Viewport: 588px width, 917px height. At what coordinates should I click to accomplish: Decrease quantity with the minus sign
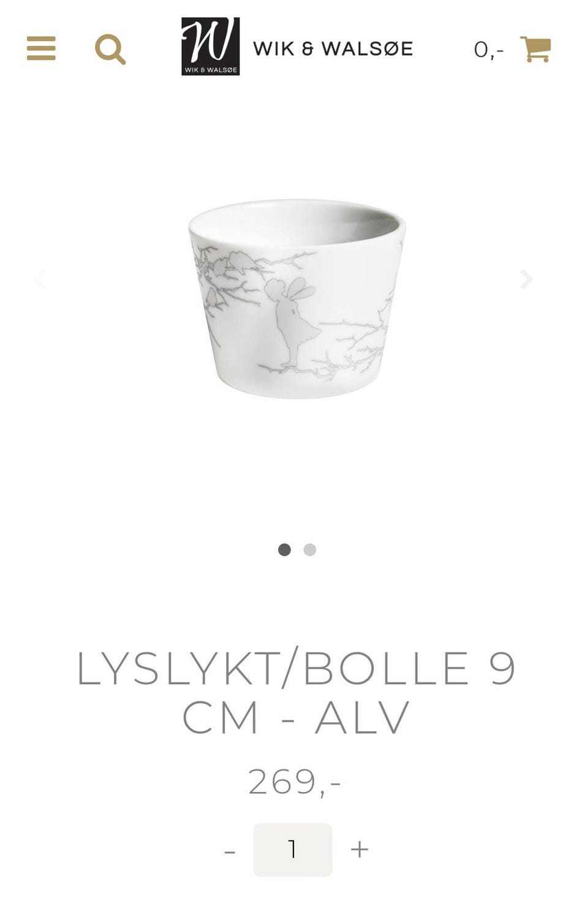click(x=230, y=851)
